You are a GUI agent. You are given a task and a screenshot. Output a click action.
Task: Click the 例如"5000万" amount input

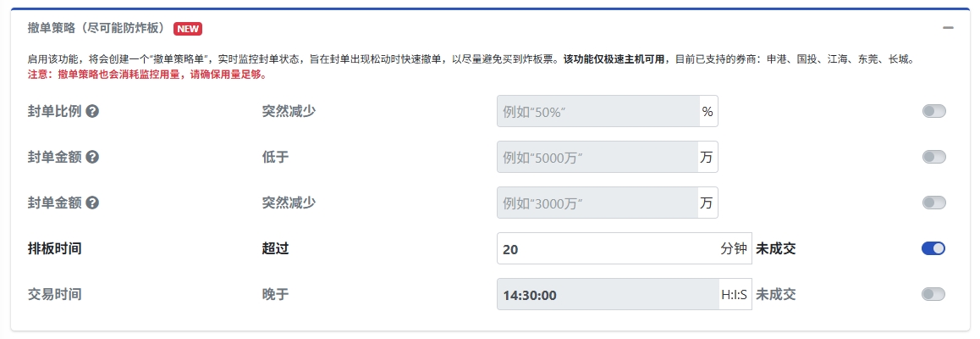[x=597, y=157]
